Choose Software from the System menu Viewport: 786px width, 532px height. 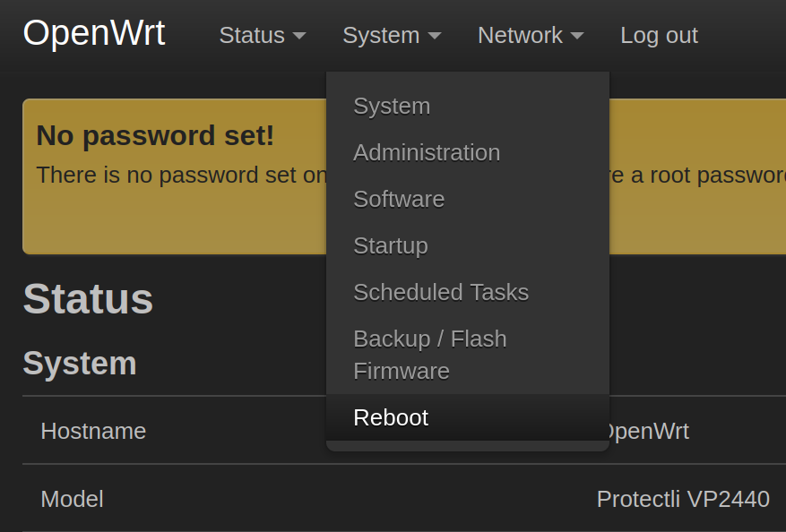(399, 199)
